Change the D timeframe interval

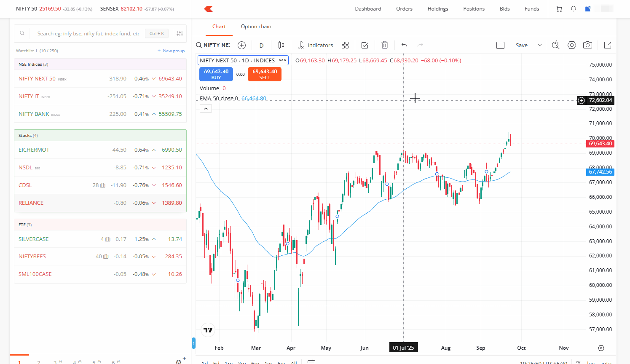(x=261, y=45)
